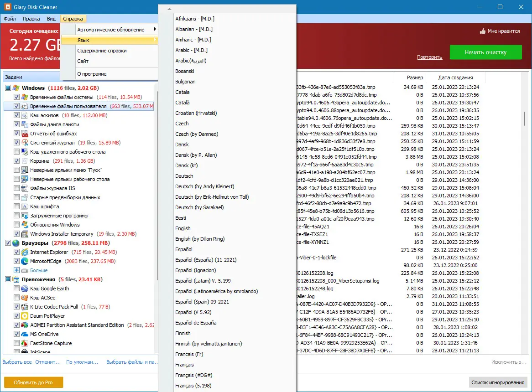Image resolution: width=532 pixels, height=392 pixels.
Task: Select Finnish language option
Action: [x=183, y=333]
